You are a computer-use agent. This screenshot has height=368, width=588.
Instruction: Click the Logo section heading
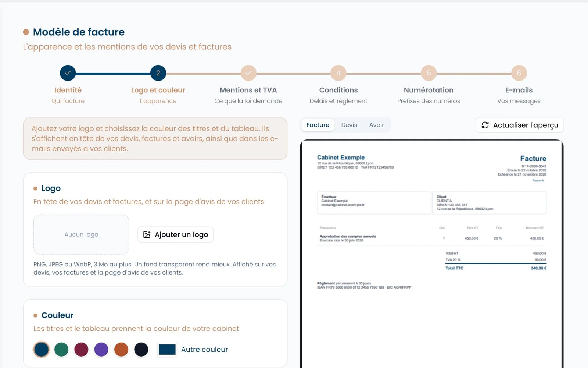[51, 188]
